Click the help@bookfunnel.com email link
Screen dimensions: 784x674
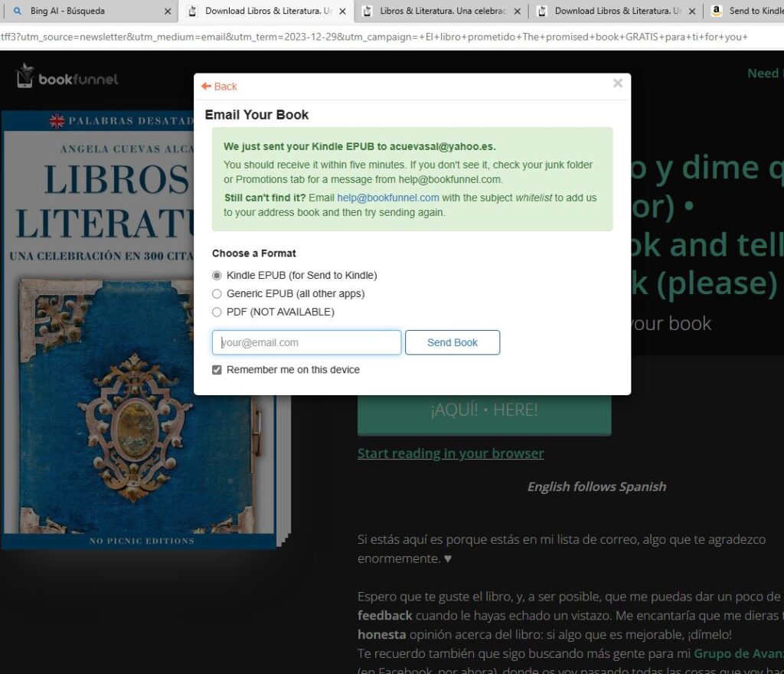(388, 198)
